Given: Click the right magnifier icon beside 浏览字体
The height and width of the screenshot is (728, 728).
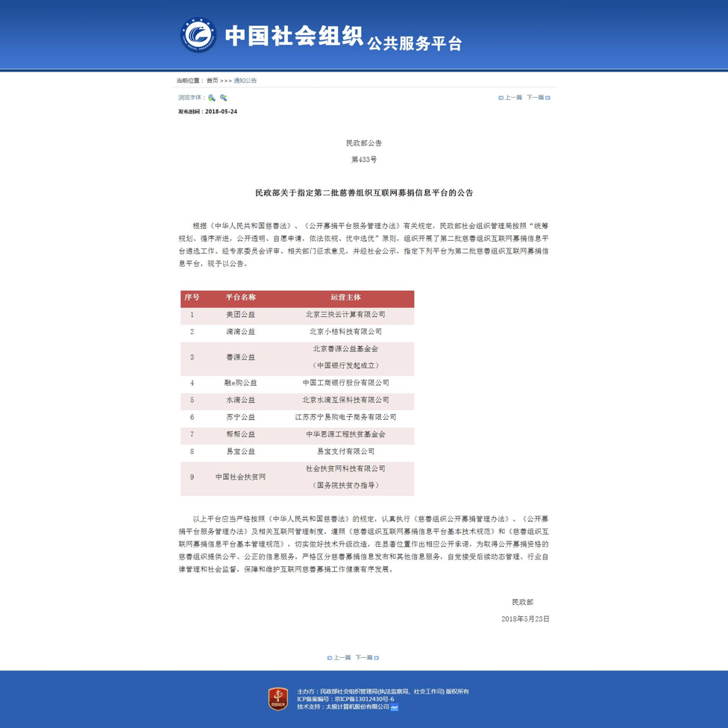Looking at the screenshot, I should coord(223,98).
